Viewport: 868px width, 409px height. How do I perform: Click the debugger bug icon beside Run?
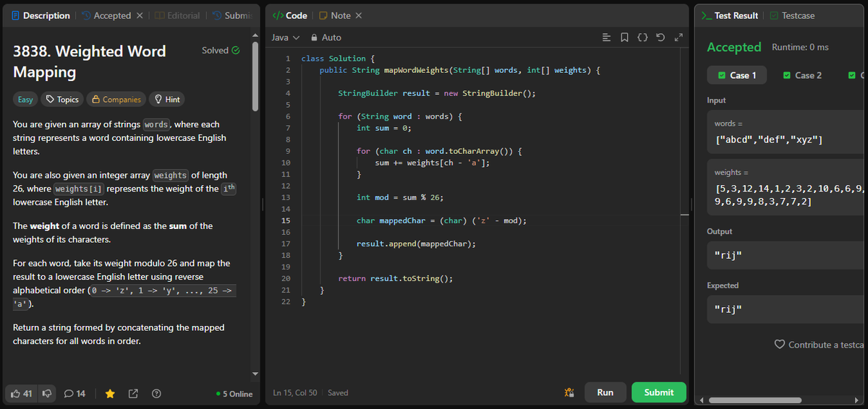click(x=569, y=392)
